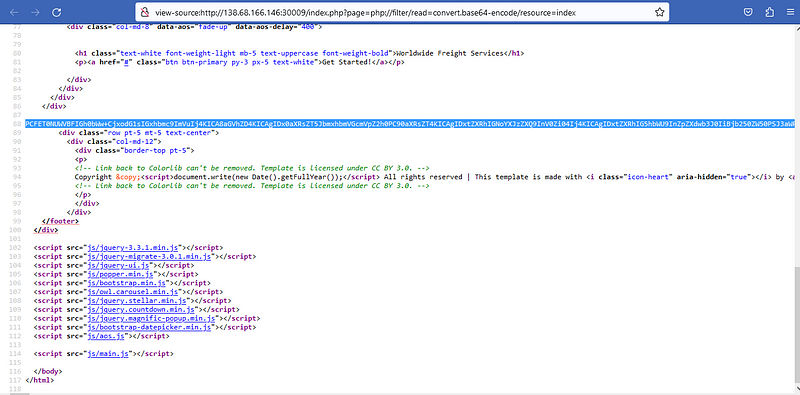This screenshot has width=800, height=395.
Task: Go forward to the next page
Action: (x=35, y=12)
